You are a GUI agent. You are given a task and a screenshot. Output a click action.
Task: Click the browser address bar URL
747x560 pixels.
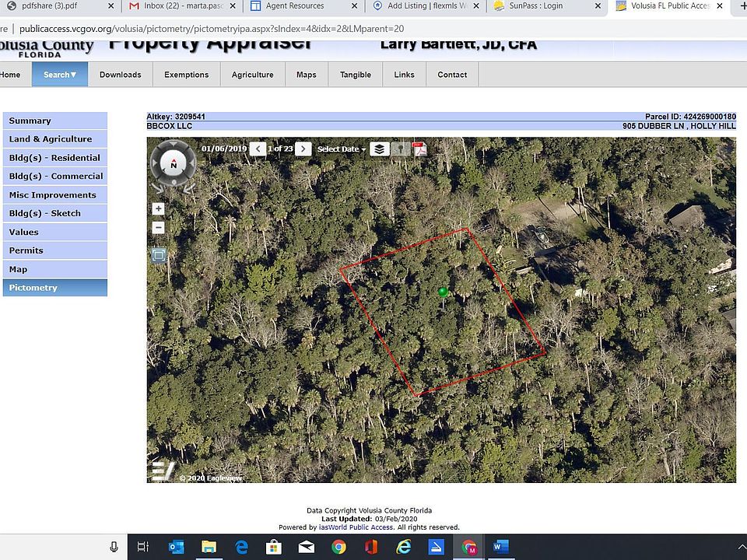tap(212, 29)
